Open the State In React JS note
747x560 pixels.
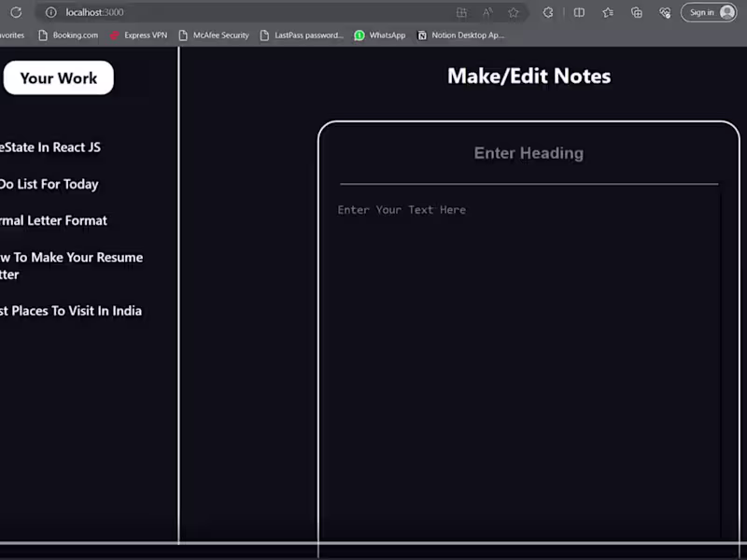coord(50,147)
